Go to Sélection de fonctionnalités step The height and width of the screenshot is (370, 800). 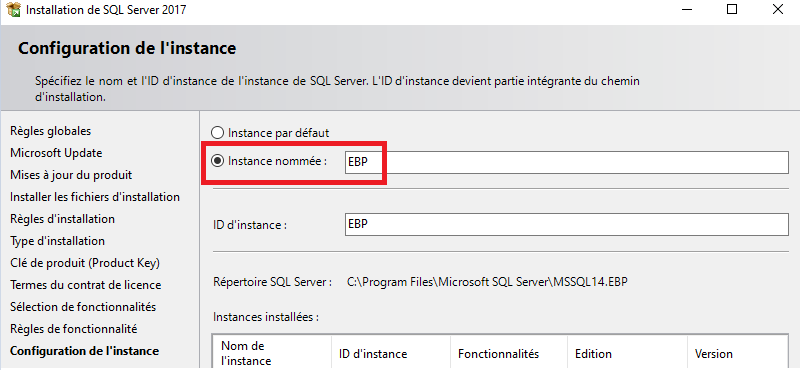pyautogui.click(x=83, y=307)
